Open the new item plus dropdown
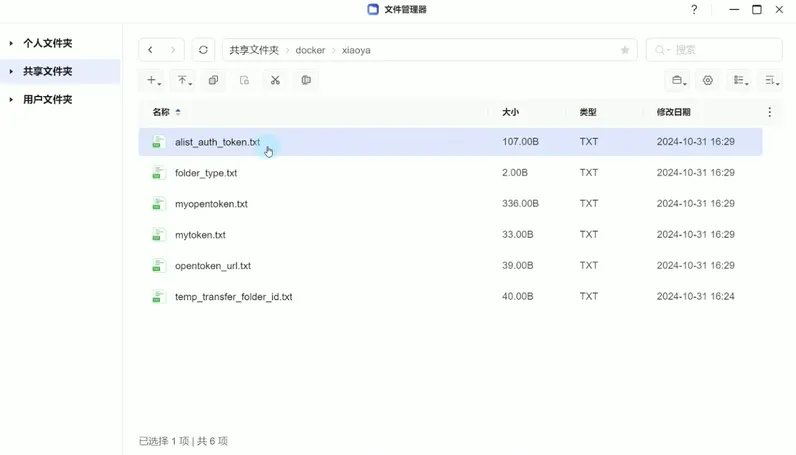 point(153,80)
